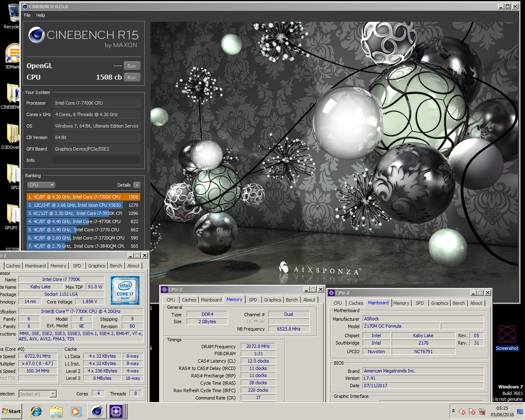
Task: Open Graphics tab in middle CPU-Z window
Action: click(273, 300)
